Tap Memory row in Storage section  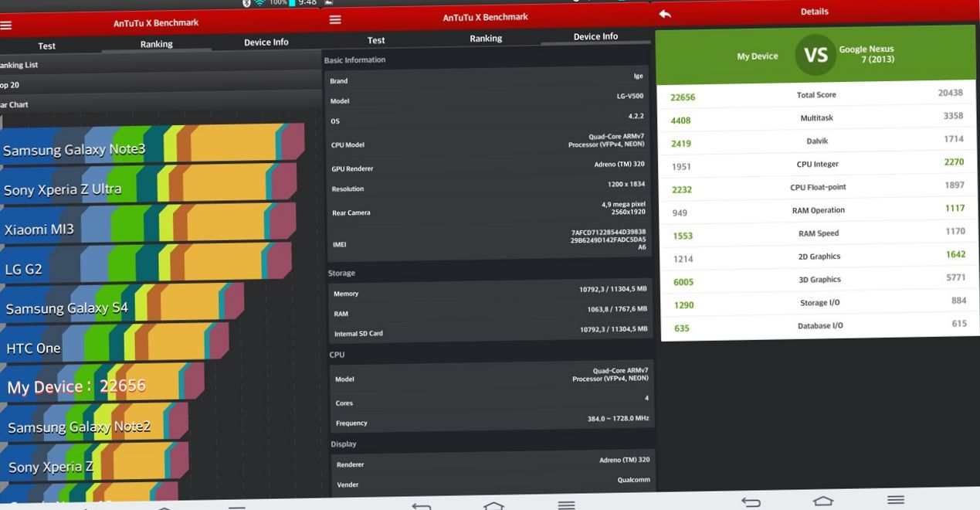[x=489, y=292]
